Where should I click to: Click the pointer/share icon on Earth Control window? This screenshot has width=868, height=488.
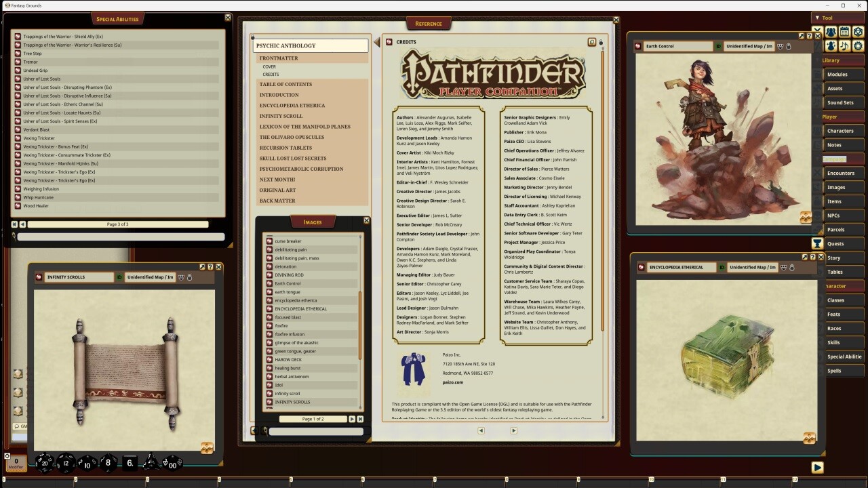pyautogui.click(x=802, y=37)
